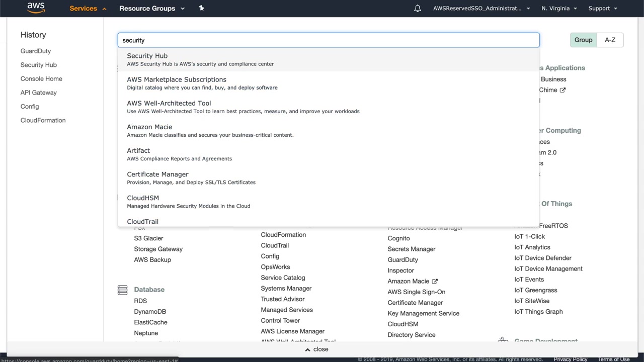
Task: Click the external link icon beside Chime
Action: pyautogui.click(x=562, y=90)
